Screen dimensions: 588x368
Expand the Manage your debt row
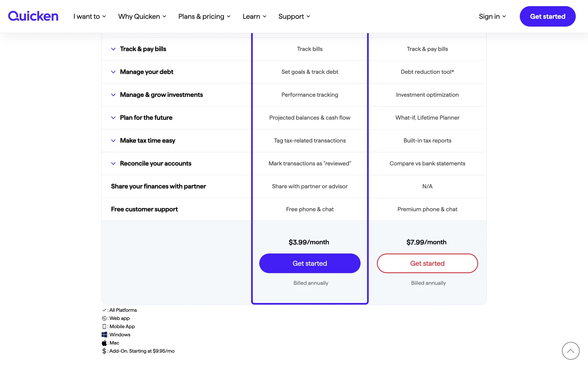coord(113,72)
